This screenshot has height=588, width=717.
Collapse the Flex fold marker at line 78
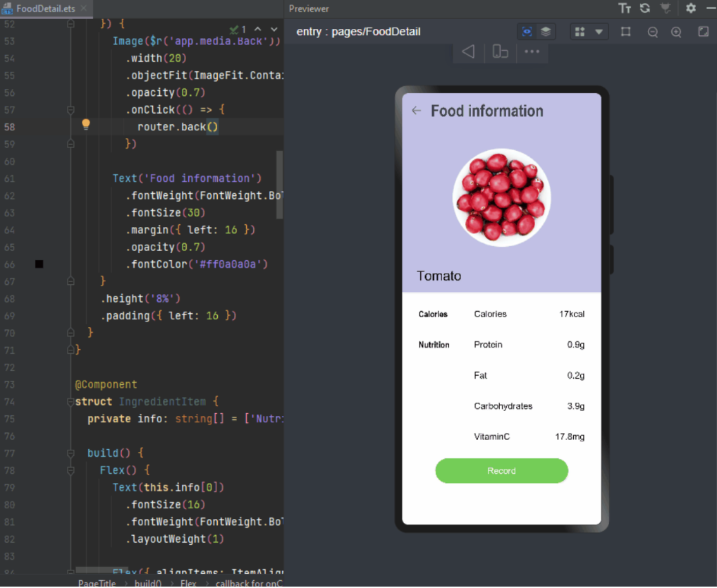pos(71,470)
